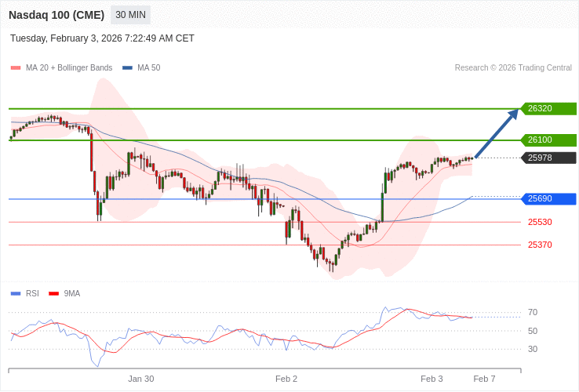Select the Feb 2 date axis label

point(286,379)
